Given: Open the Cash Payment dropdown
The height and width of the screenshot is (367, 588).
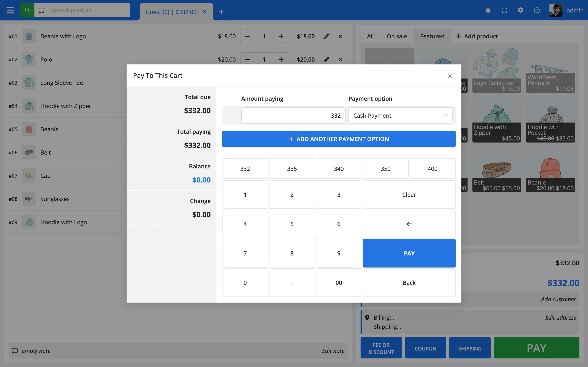Looking at the screenshot, I should pyautogui.click(x=400, y=116).
